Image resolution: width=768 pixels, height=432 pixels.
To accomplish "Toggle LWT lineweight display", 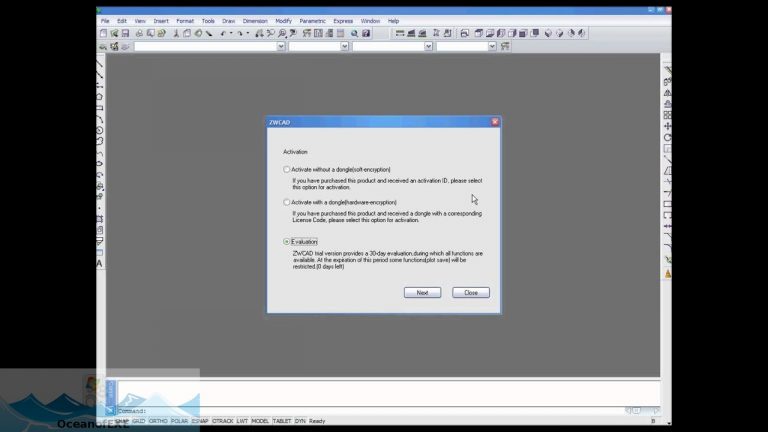I will pyautogui.click(x=242, y=421).
